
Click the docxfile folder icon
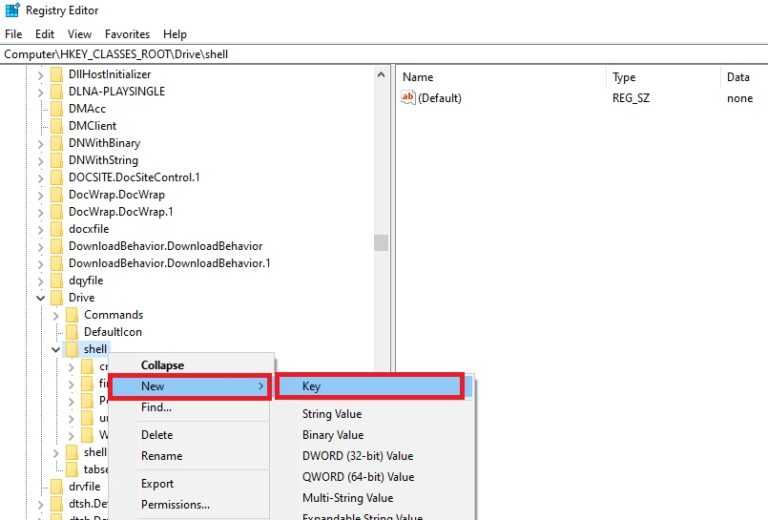56,229
